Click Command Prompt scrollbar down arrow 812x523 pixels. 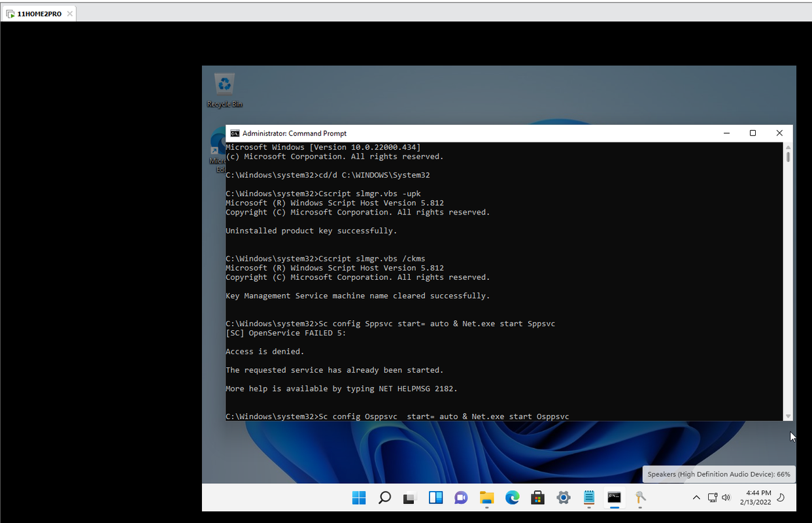coord(788,416)
